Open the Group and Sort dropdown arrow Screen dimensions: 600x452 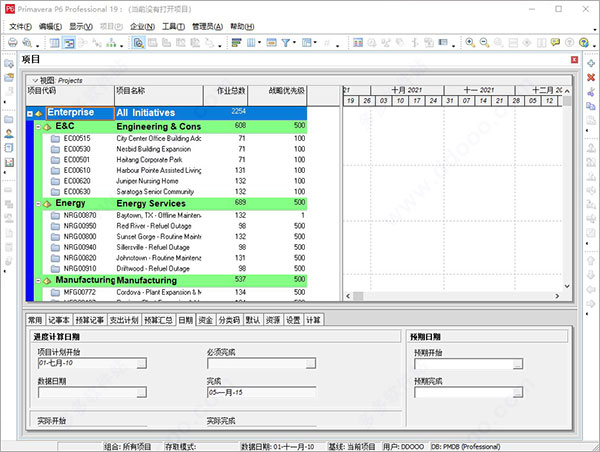[x=315, y=42]
